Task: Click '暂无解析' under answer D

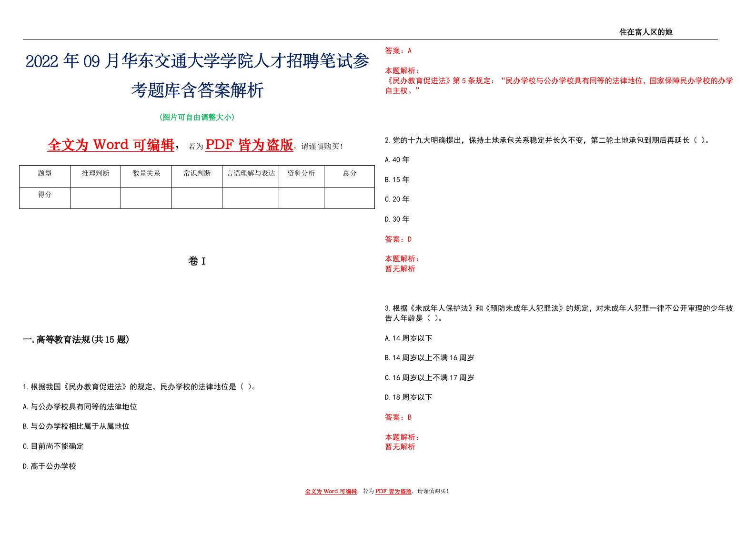Action: (400, 269)
